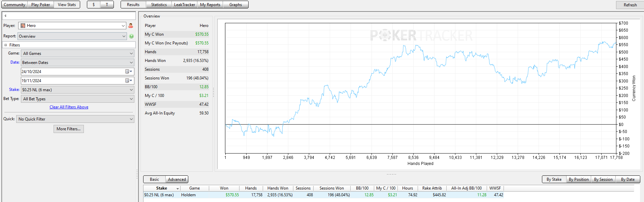
Task: Click the Clear All Filters Above link
Action: (69, 107)
